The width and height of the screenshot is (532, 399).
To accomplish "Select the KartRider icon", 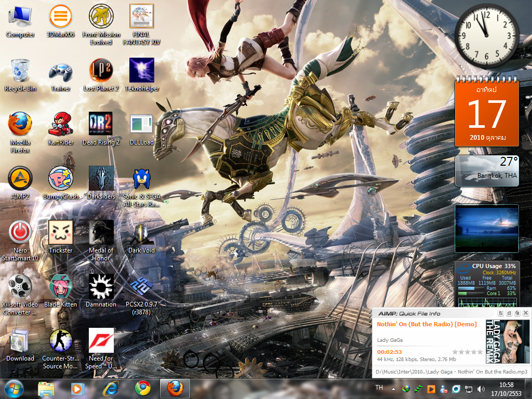I will pos(60,129).
